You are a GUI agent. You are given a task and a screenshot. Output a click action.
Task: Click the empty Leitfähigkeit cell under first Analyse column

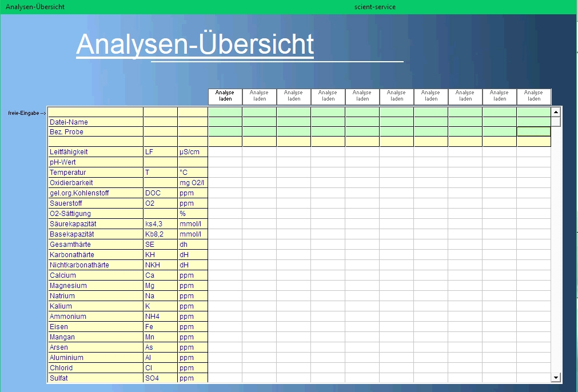tap(225, 152)
